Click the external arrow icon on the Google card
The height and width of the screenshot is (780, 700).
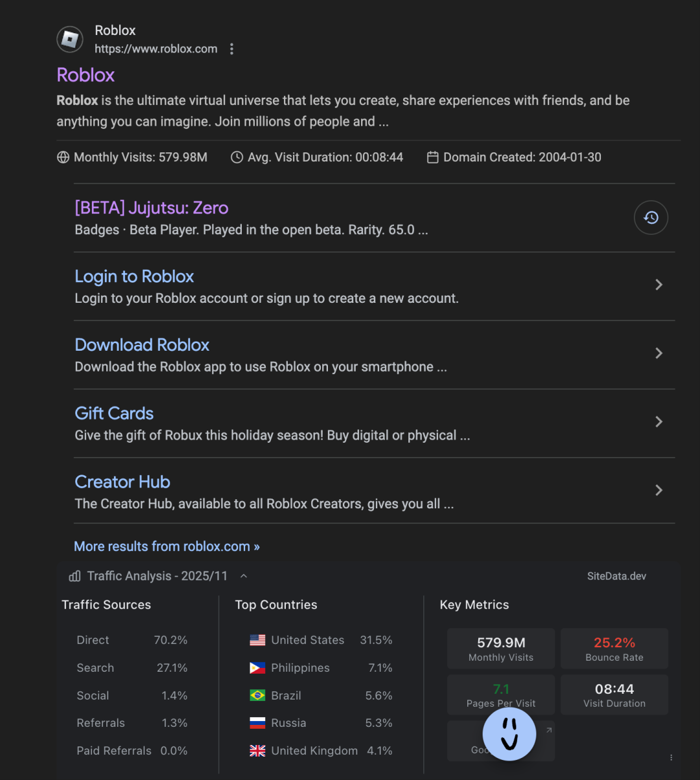pyautogui.click(x=548, y=730)
